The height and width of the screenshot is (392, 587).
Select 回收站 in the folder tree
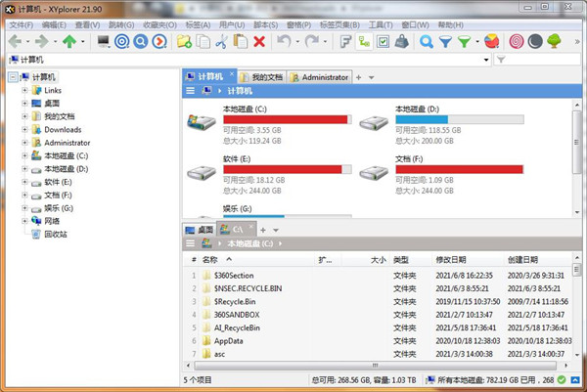pos(56,235)
